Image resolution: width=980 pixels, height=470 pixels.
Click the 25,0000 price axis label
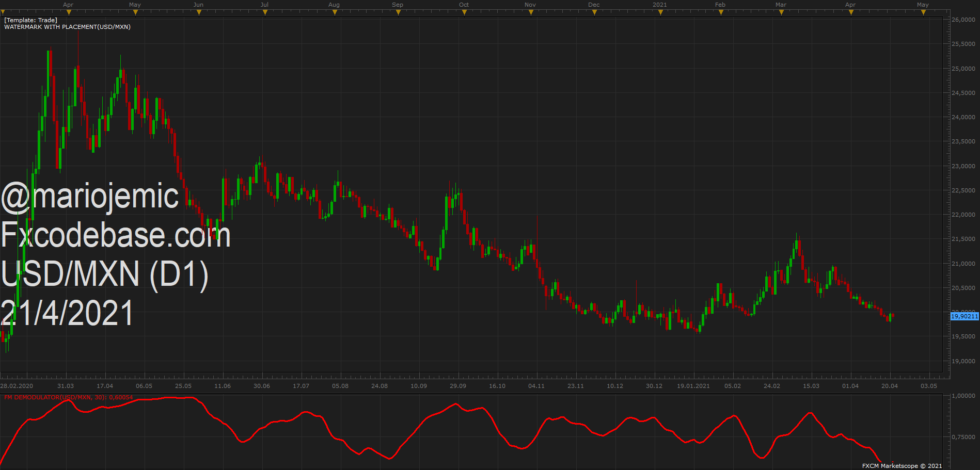coord(963,69)
